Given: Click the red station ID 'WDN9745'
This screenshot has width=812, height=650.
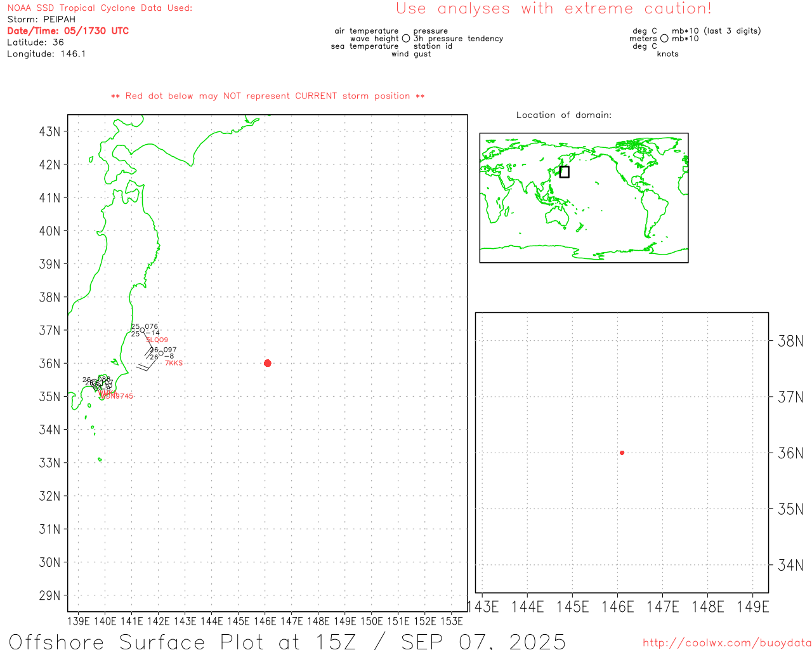Looking at the screenshot, I should click(117, 396).
